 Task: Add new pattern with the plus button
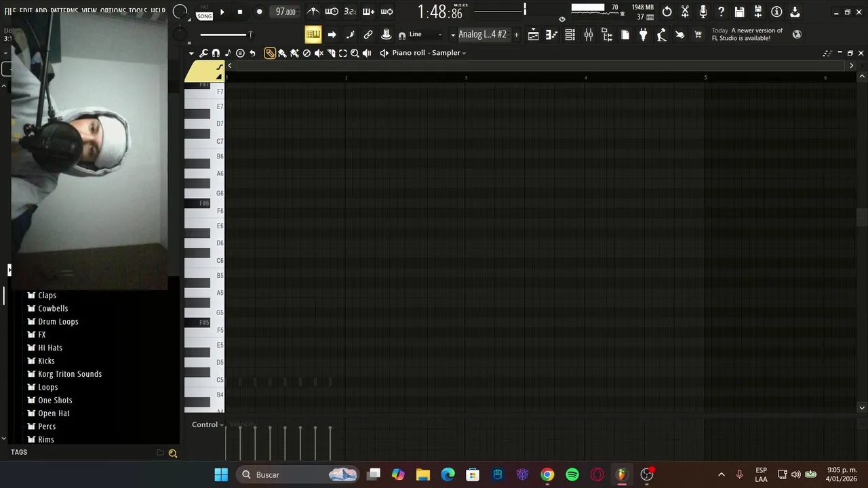[516, 35]
